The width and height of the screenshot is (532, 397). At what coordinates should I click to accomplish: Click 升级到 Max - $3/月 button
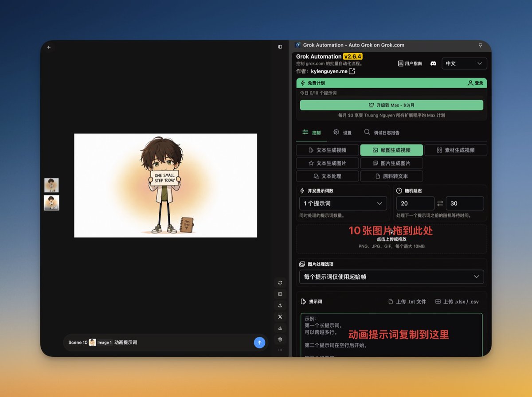coord(391,105)
